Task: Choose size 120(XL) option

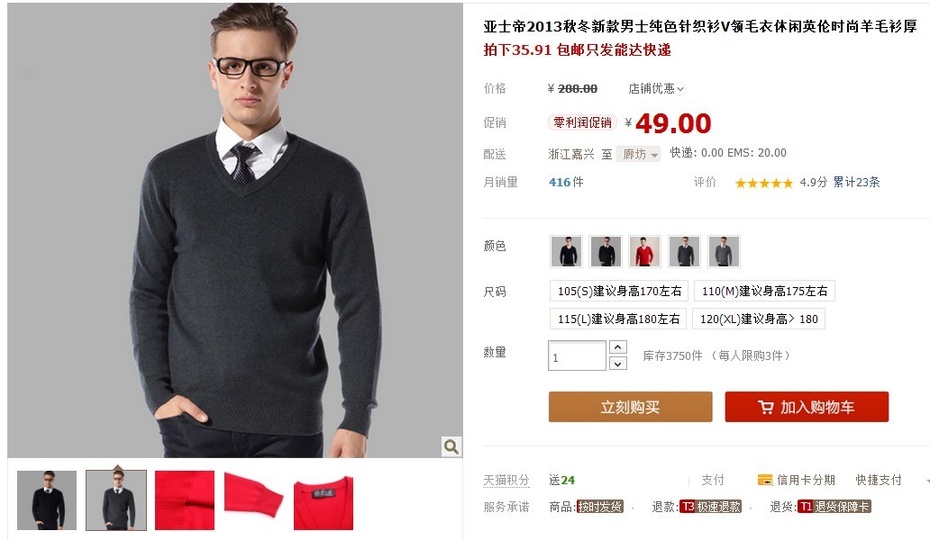Action: click(759, 319)
